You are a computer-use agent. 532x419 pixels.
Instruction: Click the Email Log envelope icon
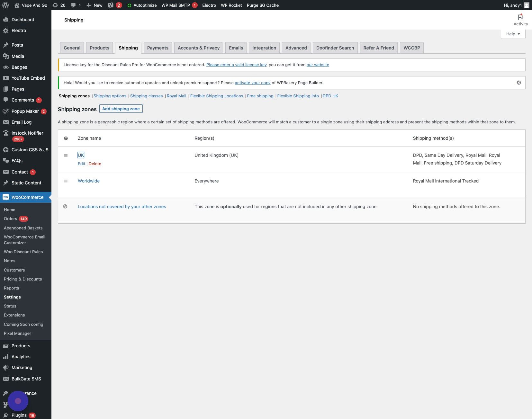tap(6, 122)
